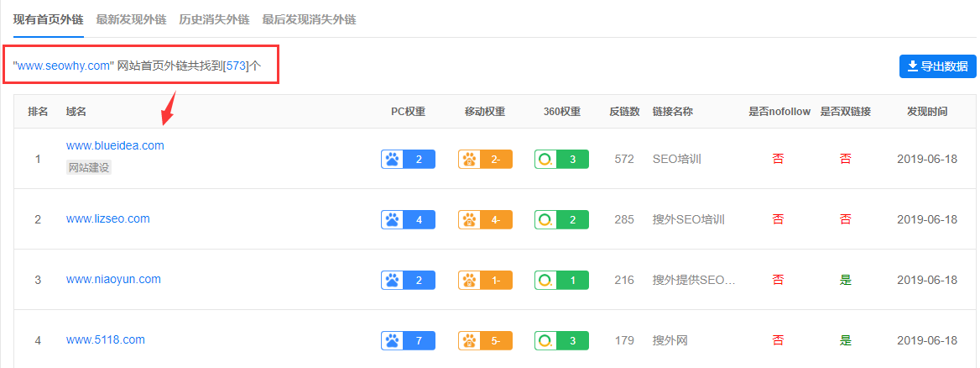Switch to 现有首页外链 tab
The image size is (980, 368).
click(48, 19)
